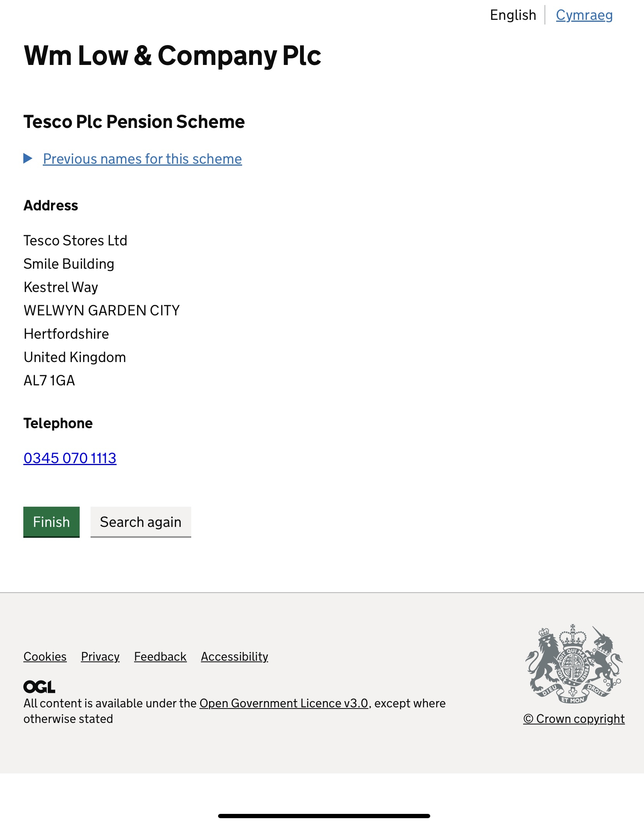Screen dimensions: 644x824
Task: Click the disclosure triangle beside Previous names
Action: pyautogui.click(x=28, y=159)
